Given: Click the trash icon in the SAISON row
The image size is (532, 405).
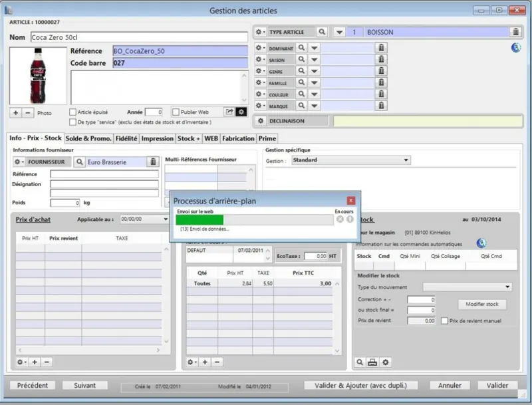Looking at the screenshot, I should point(381,59).
